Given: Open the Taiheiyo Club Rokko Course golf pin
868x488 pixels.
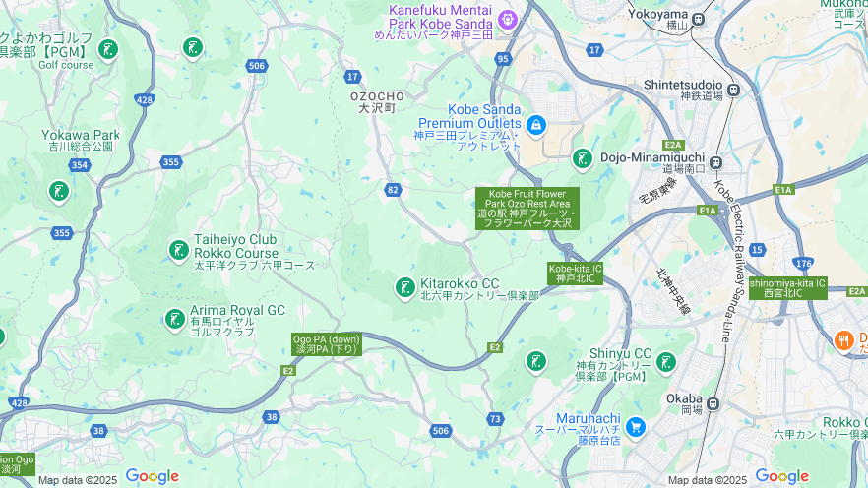Looking at the screenshot, I should tap(179, 251).
